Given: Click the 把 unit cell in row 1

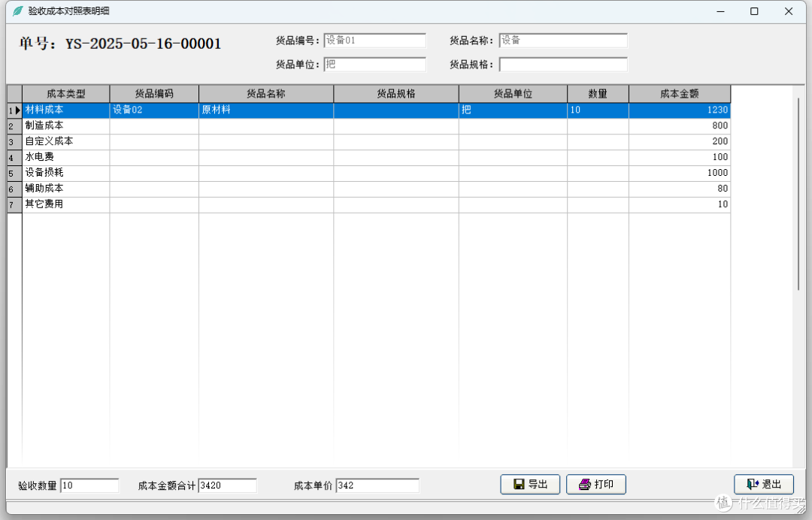Looking at the screenshot, I should pos(514,110).
